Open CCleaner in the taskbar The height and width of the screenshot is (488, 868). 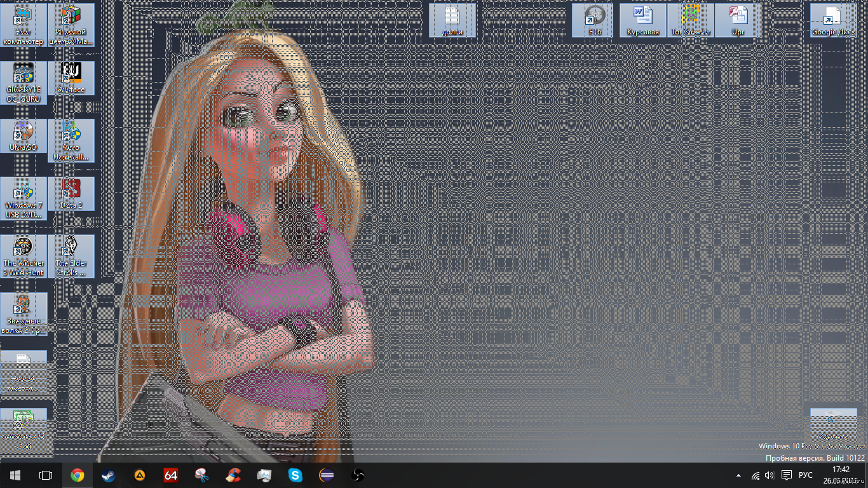tap(233, 475)
